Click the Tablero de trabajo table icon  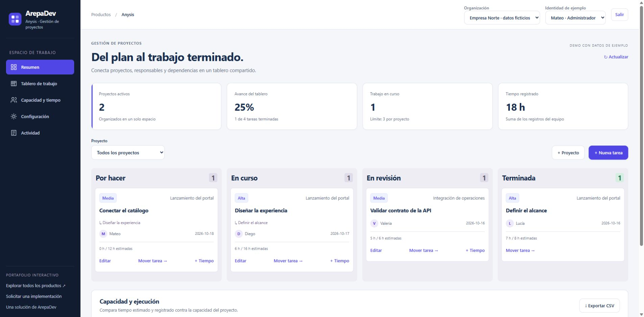click(14, 83)
